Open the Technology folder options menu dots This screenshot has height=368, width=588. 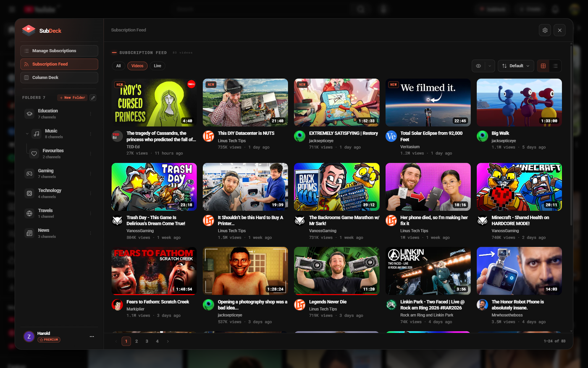tap(90, 193)
